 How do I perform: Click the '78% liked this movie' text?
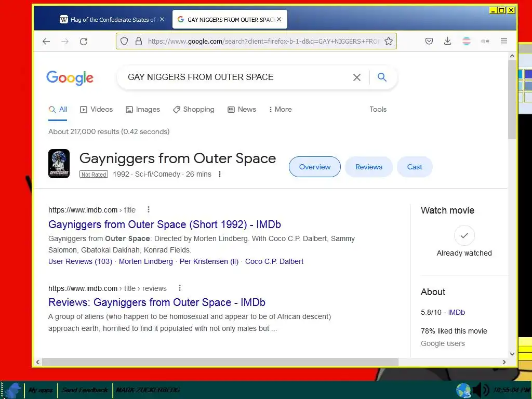[454, 331]
